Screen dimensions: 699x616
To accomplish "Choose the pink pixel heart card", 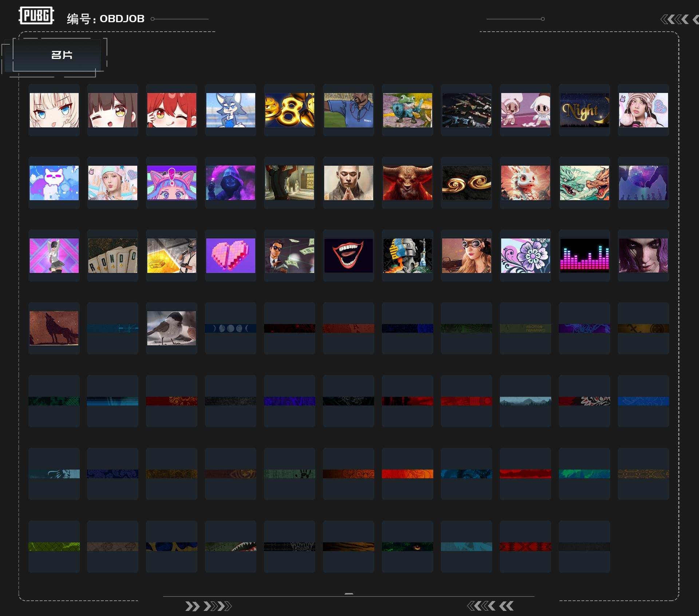I will click(x=230, y=255).
